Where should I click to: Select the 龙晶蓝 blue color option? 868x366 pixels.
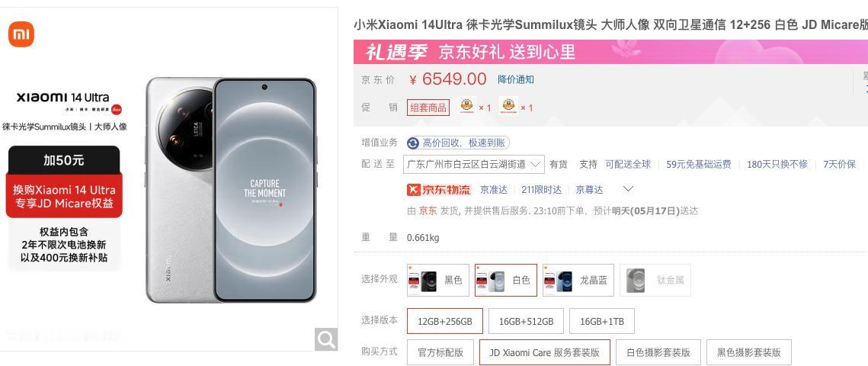578,280
